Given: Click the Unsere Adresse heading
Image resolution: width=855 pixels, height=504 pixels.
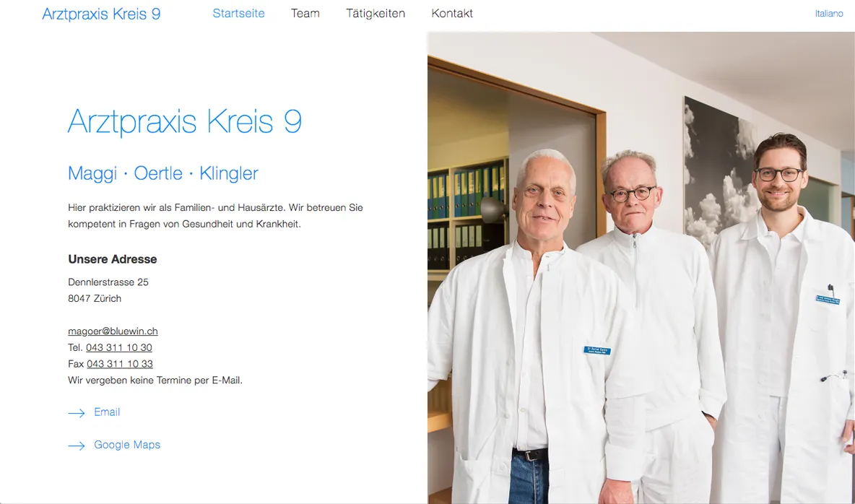Looking at the screenshot, I should click(113, 259).
